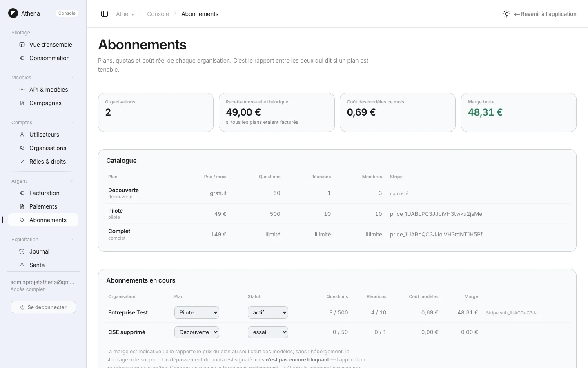Click the Marge brute 48,31 € value
The width and height of the screenshot is (588, 368).
[485, 112]
